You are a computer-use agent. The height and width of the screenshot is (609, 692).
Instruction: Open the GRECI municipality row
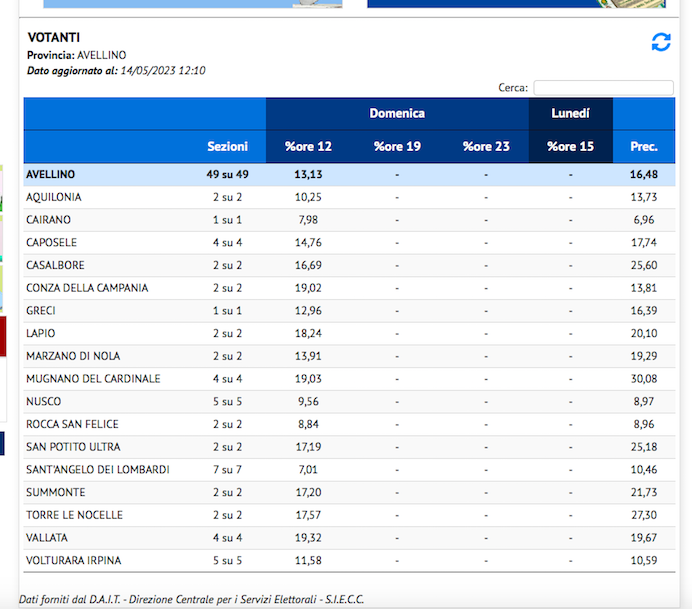(349, 311)
